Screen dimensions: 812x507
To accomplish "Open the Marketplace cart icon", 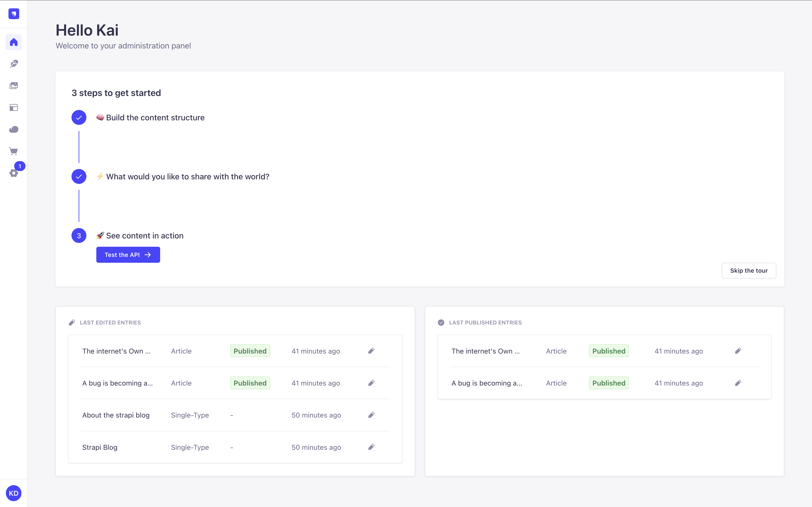I will click(x=14, y=151).
